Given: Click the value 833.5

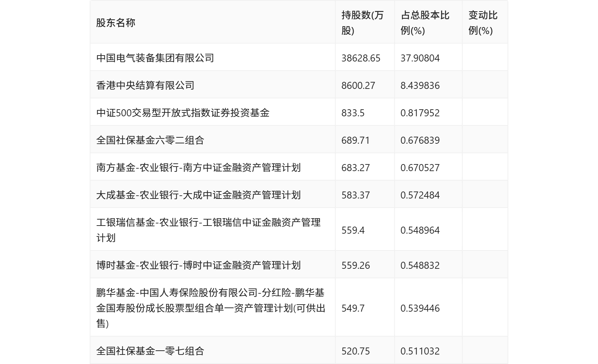Looking at the screenshot, I should [x=353, y=113].
